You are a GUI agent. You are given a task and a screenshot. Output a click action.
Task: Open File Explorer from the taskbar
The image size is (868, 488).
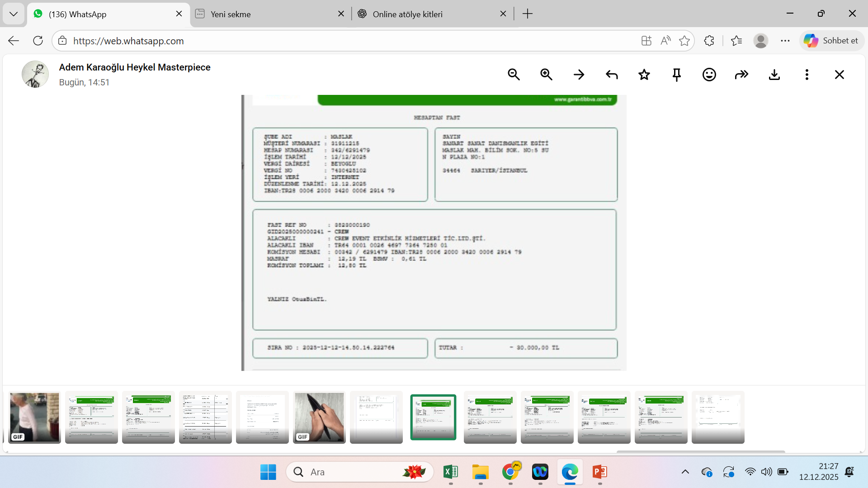tap(481, 472)
